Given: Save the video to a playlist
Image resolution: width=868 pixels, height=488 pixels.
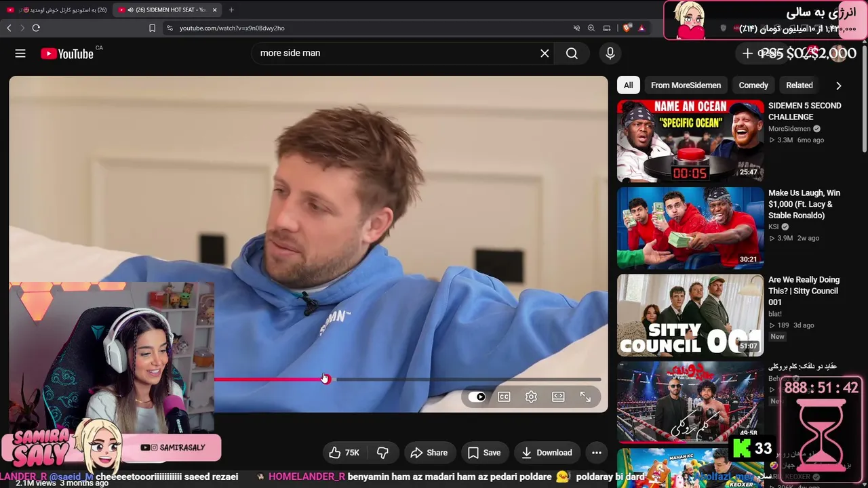Looking at the screenshot, I should [484, 453].
